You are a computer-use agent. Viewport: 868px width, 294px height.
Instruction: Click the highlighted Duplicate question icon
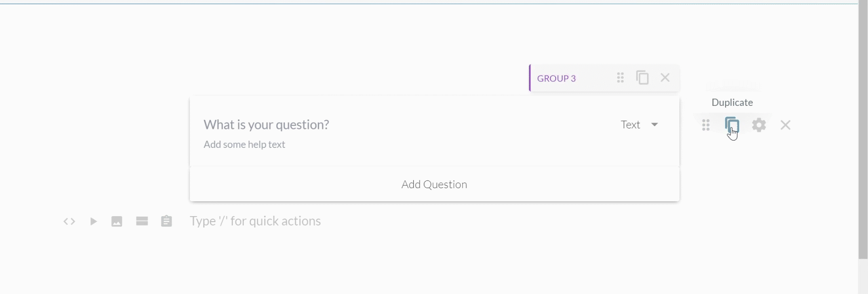[732, 125]
